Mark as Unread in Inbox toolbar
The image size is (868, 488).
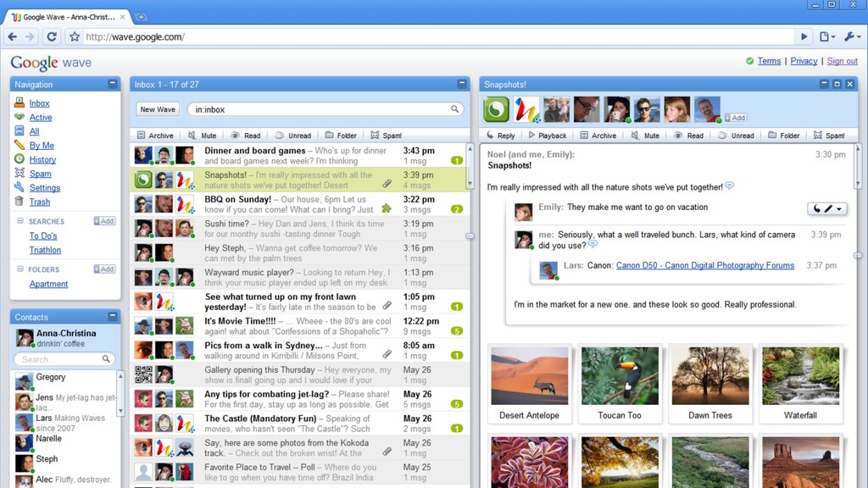click(292, 136)
